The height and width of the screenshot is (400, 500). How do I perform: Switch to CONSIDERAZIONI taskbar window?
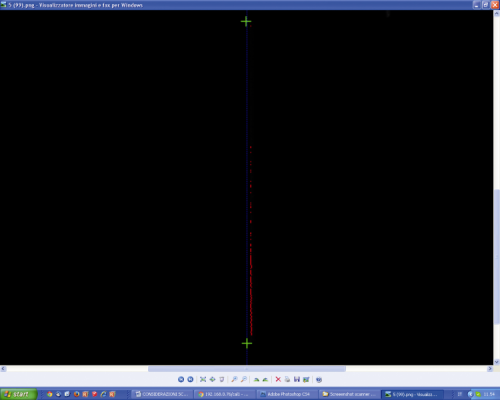[162, 394]
